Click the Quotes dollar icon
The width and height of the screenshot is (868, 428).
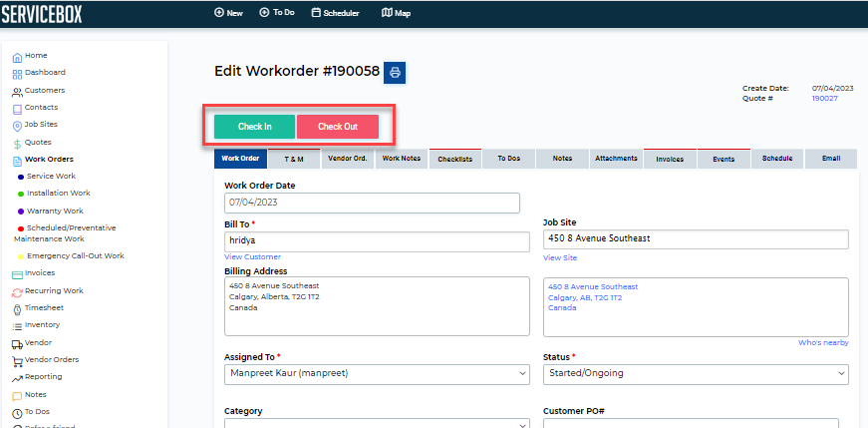tap(17, 144)
